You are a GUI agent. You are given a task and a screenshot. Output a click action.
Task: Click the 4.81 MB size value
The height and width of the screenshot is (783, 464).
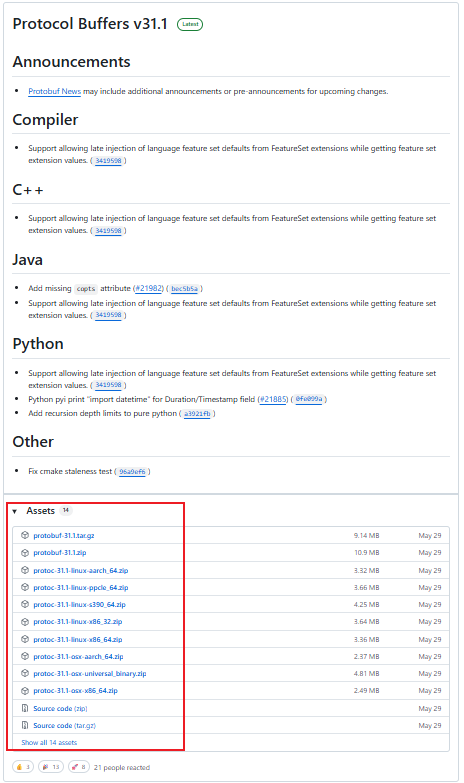367,673
